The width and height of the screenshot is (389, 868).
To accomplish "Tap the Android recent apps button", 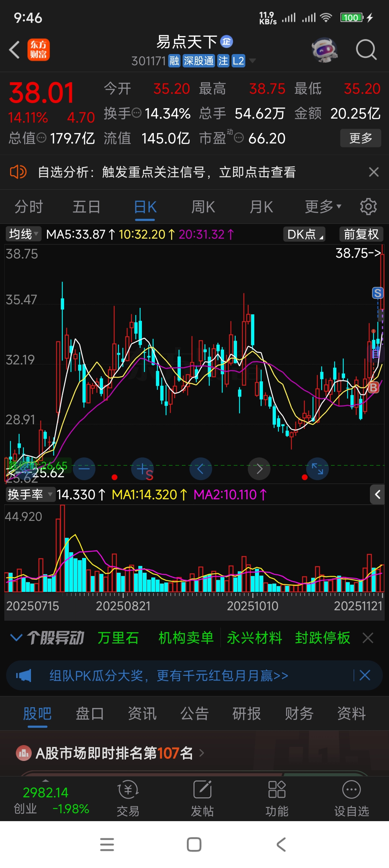I will coord(107,845).
